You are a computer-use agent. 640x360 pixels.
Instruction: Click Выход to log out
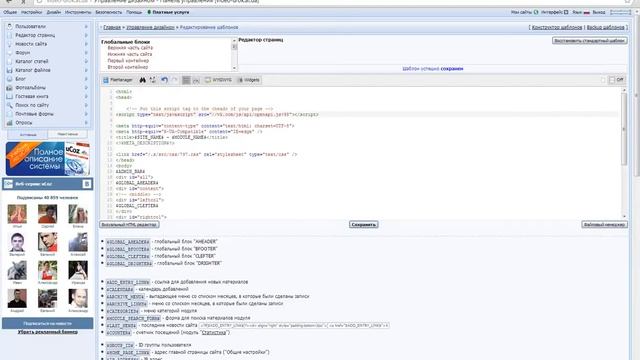click(599, 12)
